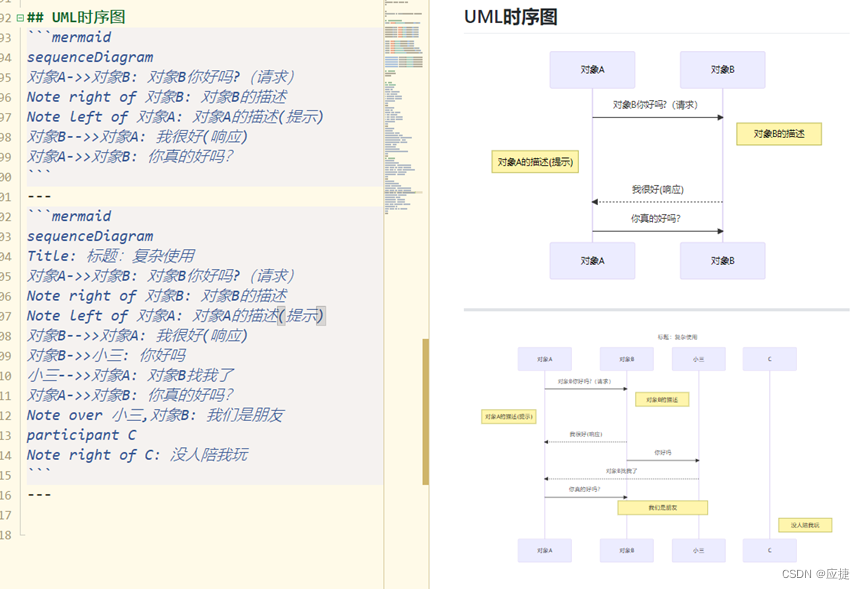Click the editor minimap code overview

coord(404,110)
